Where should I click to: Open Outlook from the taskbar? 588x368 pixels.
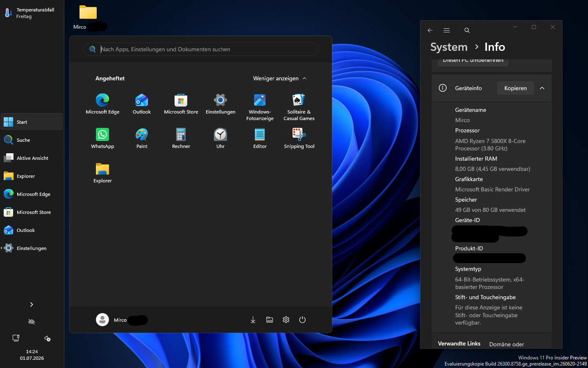tap(32, 230)
